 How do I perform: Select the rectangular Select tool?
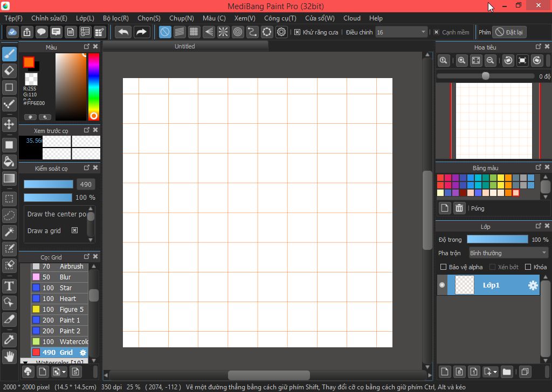click(x=9, y=199)
